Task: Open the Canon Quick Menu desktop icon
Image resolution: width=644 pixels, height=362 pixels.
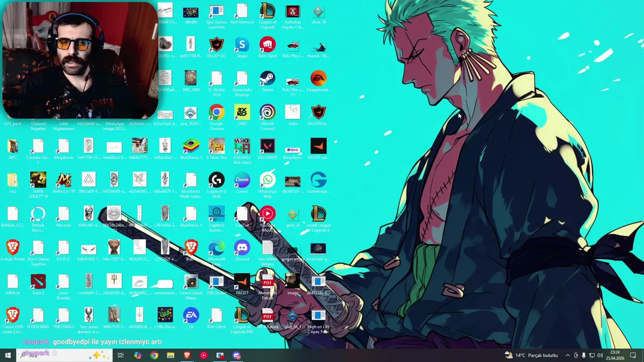Action: click(191, 287)
